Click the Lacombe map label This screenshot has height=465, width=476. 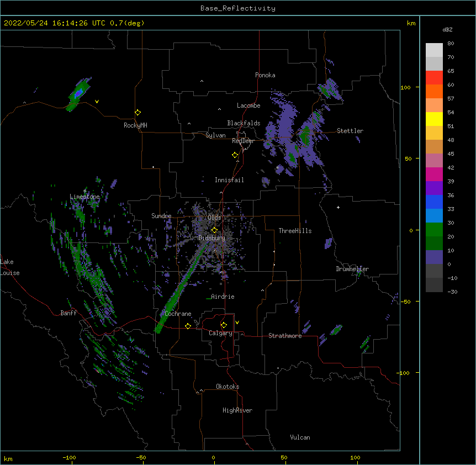pyautogui.click(x=248, y=105)
